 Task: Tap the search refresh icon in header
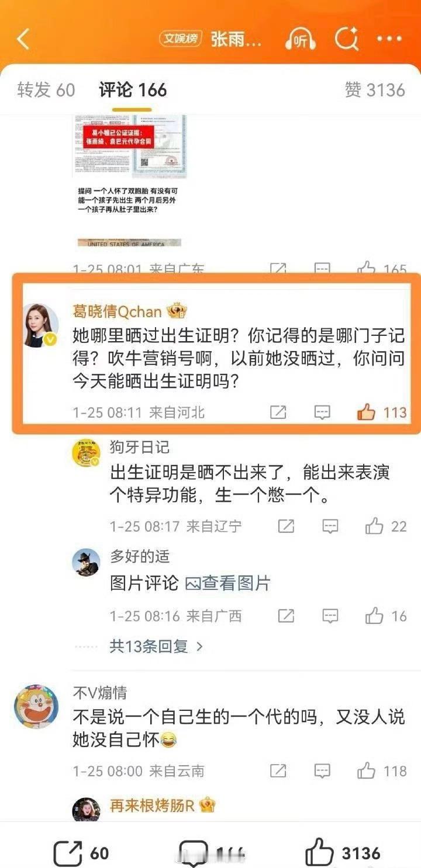click(x=346, y=39)
